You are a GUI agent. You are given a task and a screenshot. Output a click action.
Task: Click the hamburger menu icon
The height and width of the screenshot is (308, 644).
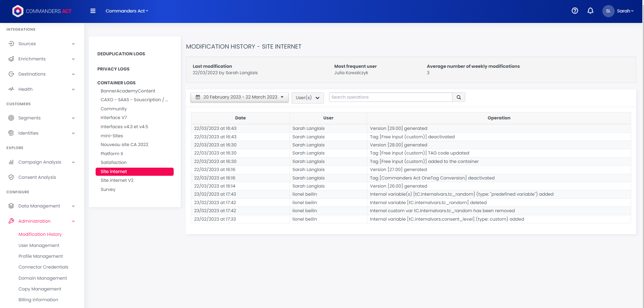point(93,11)
